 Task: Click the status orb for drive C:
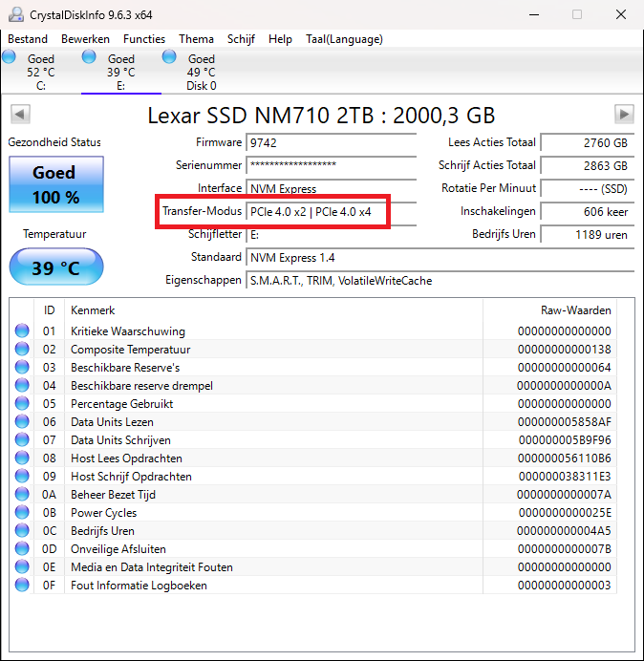click(x=9, y=56)
